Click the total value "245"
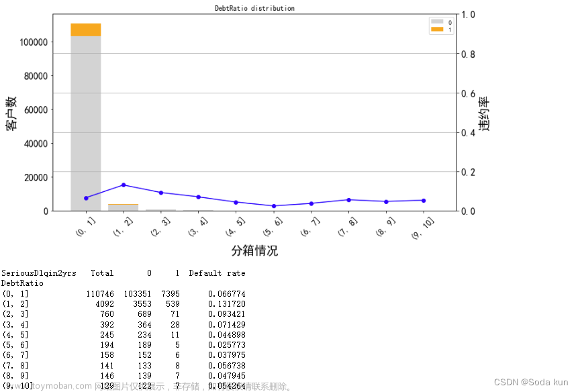 click(107, 335)
